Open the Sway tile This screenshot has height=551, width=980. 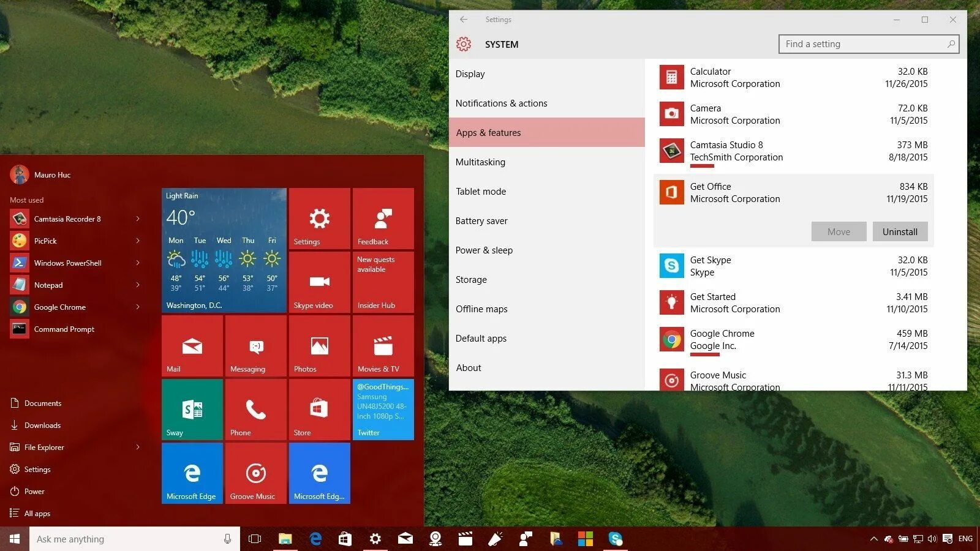coord(192,410)
